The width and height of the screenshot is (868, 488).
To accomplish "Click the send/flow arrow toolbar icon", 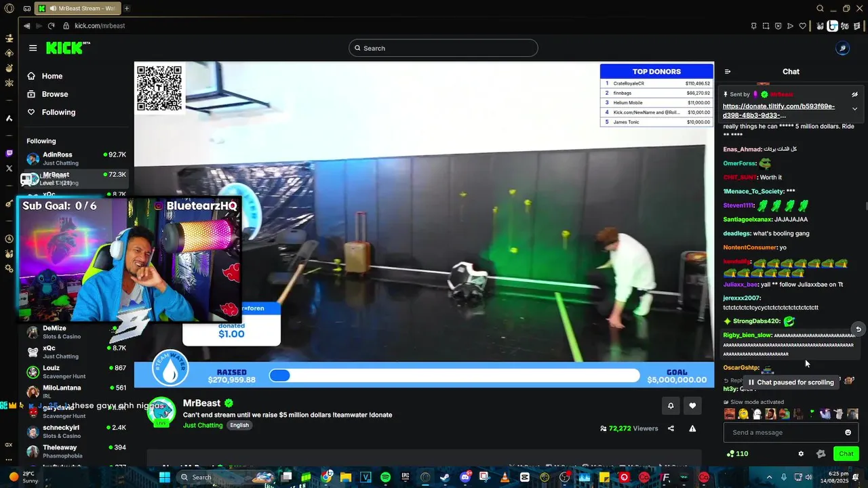I will [x=790, y=26].
